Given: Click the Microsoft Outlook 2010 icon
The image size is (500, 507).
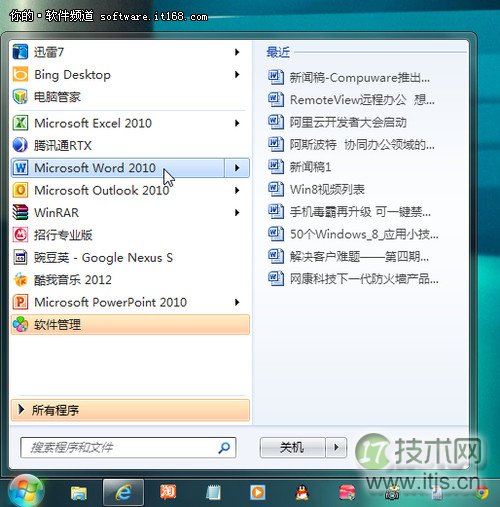Looking at the screenshot, I should (20, 190).
